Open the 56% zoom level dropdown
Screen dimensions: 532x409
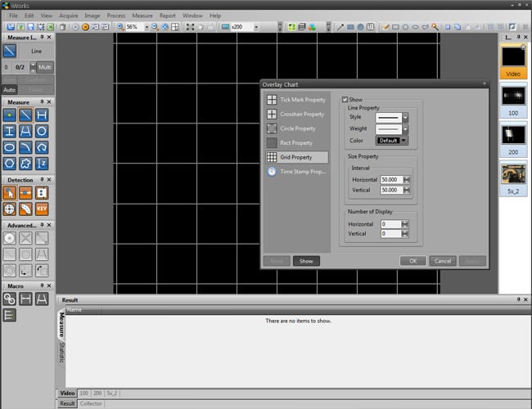[147, 27]
